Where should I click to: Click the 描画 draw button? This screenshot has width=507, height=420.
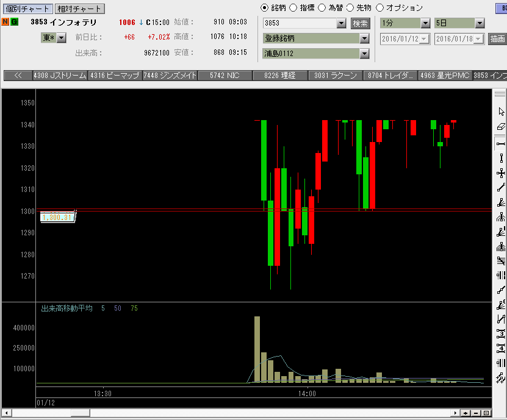(497, 39)
